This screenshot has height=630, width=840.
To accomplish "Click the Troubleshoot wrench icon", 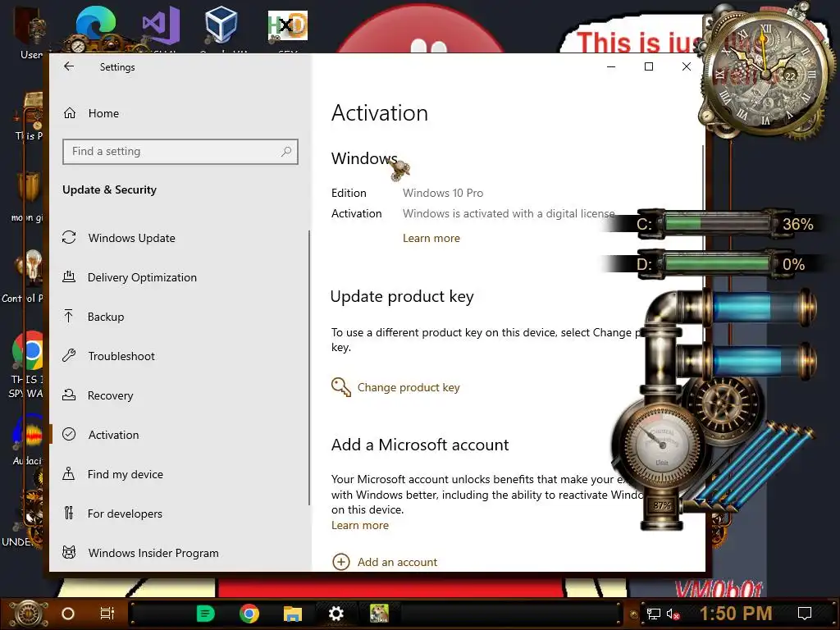I will point(69,355).
